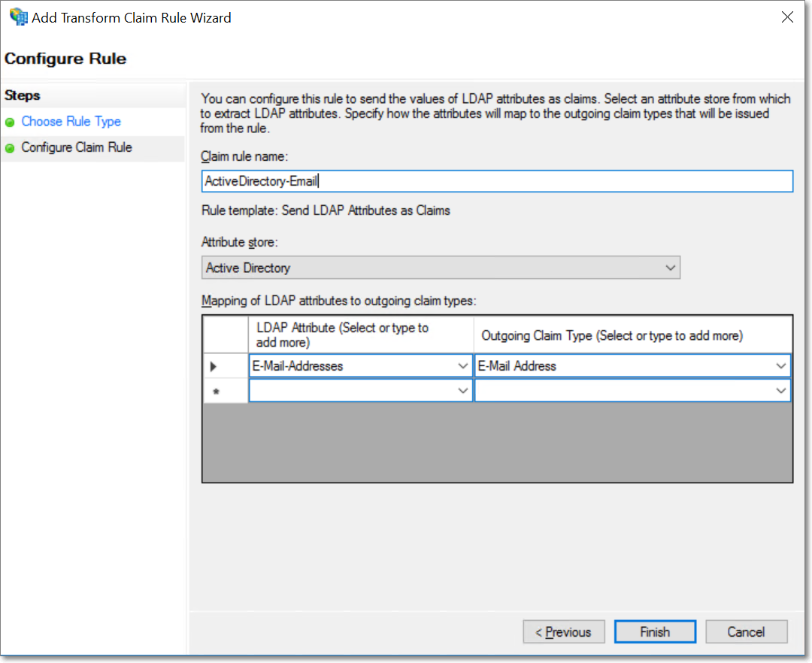Expand the E-Mail-Addresses LDAP attribute dropdown

[x=463, y=367]
